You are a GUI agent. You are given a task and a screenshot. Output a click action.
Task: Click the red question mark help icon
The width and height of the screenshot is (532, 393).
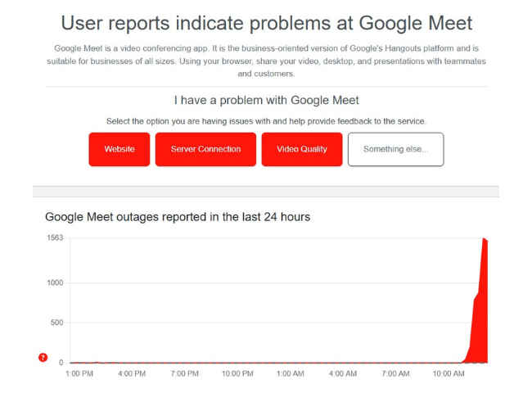coord(43,357)
